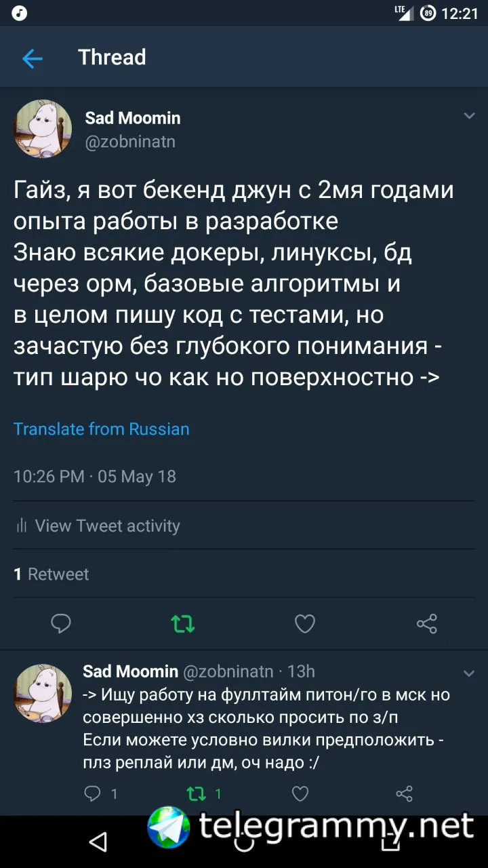Share the second tweet

click(404, 793)
